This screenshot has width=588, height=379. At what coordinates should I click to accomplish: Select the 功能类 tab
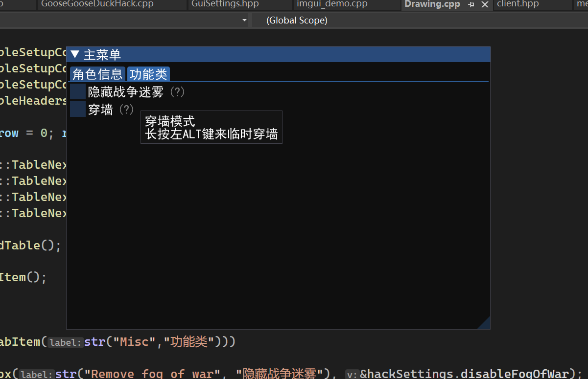[148, 74]
